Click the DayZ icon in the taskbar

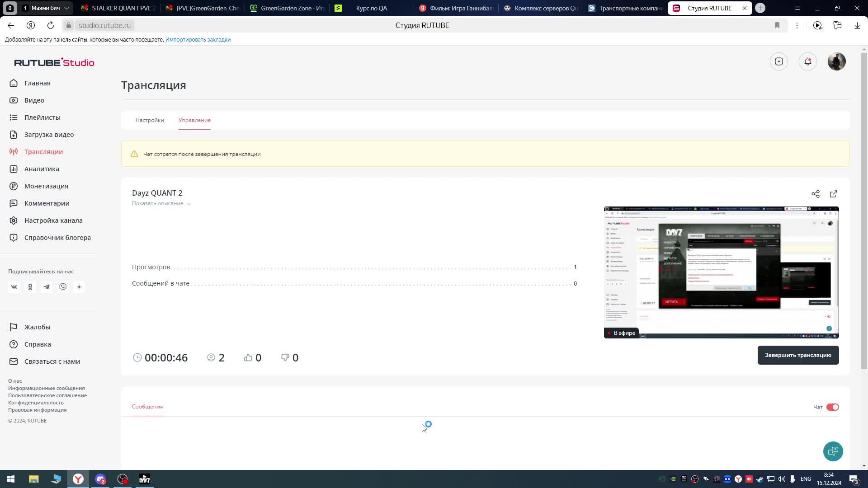(145, 479)
